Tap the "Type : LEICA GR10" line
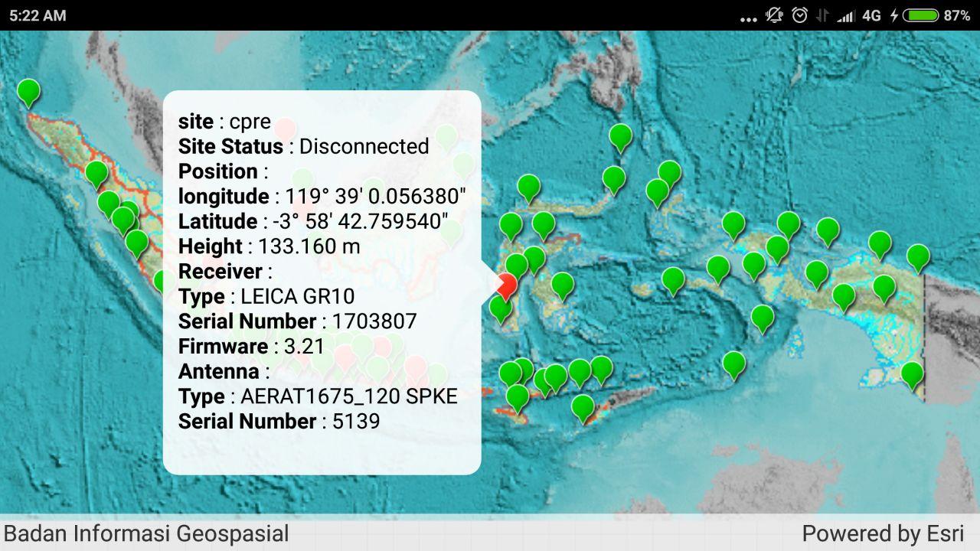Image resolution: width=980 pixels, height=551 pixels. coord(266,296)
